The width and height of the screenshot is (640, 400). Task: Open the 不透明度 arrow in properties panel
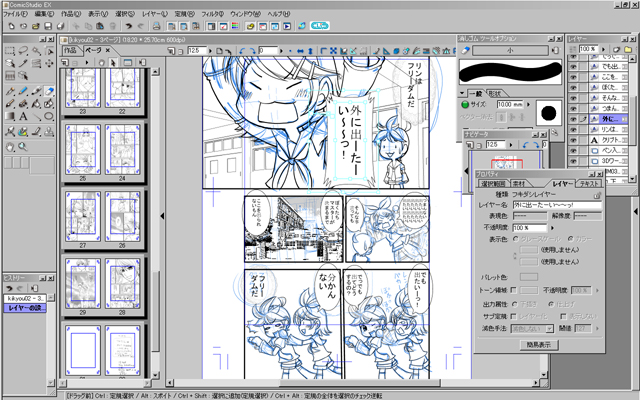553,228
